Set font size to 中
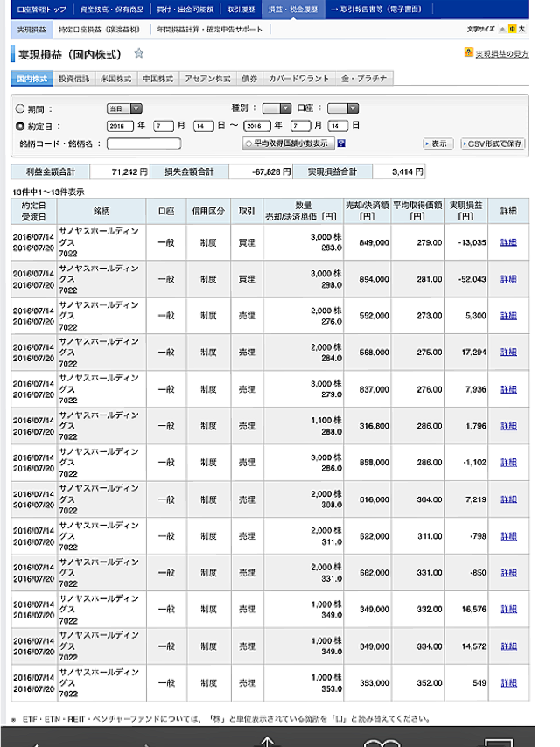Image resolution: width=560 pixels, height=747 pixels. pos(512,30)
